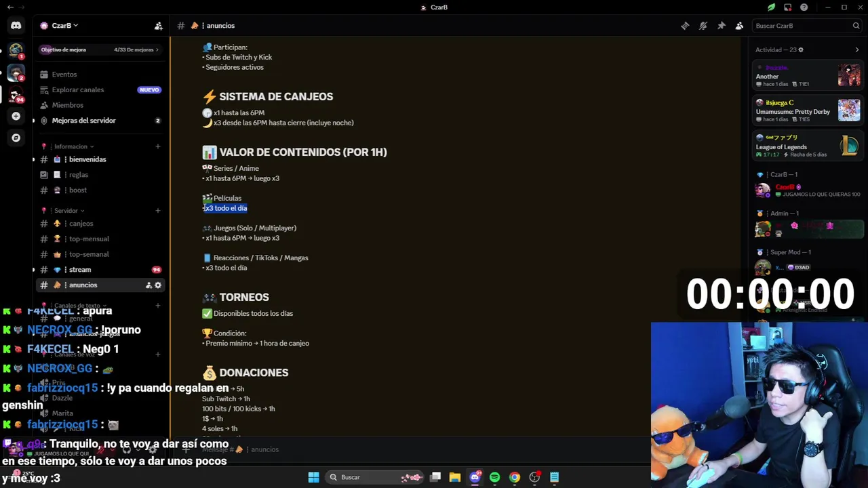
Task: Open the Another activity card
Action: coord(808,75)
